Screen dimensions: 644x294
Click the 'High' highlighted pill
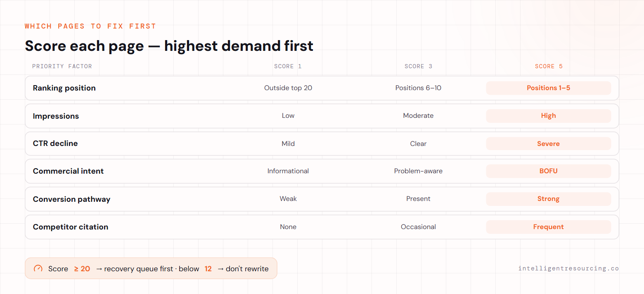(x=549, y=116)
